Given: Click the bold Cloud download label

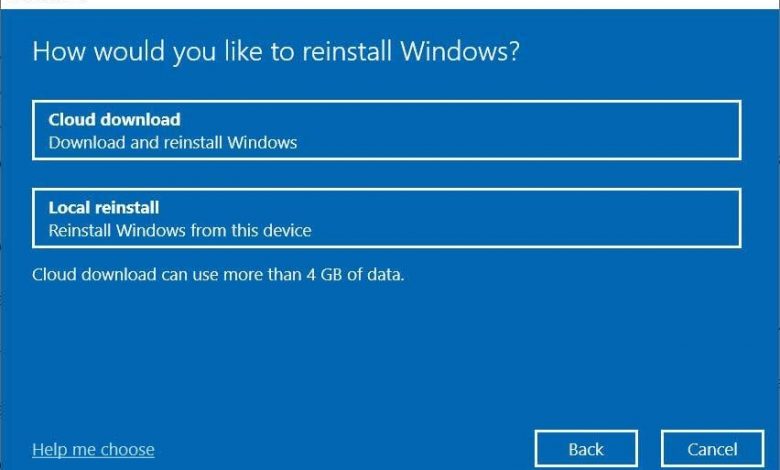Looking at the screenshot, I should tap(114, 120).
